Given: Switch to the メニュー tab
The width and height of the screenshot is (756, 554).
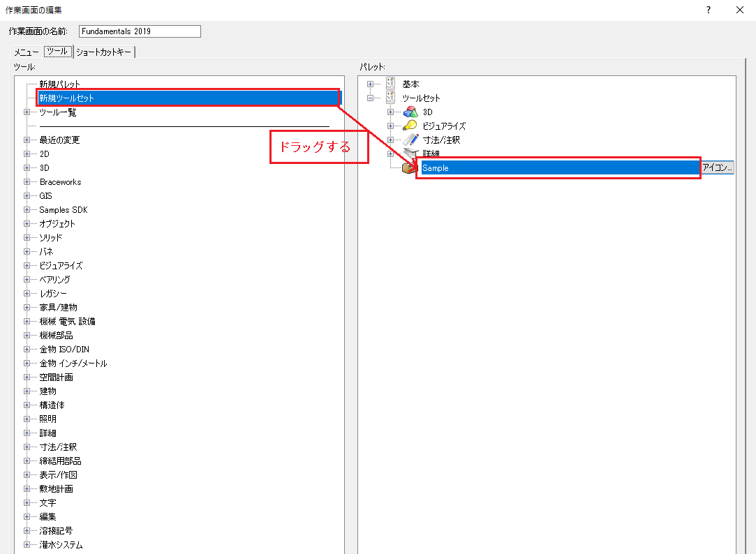Looking at the screenshot, I should 27,52.
